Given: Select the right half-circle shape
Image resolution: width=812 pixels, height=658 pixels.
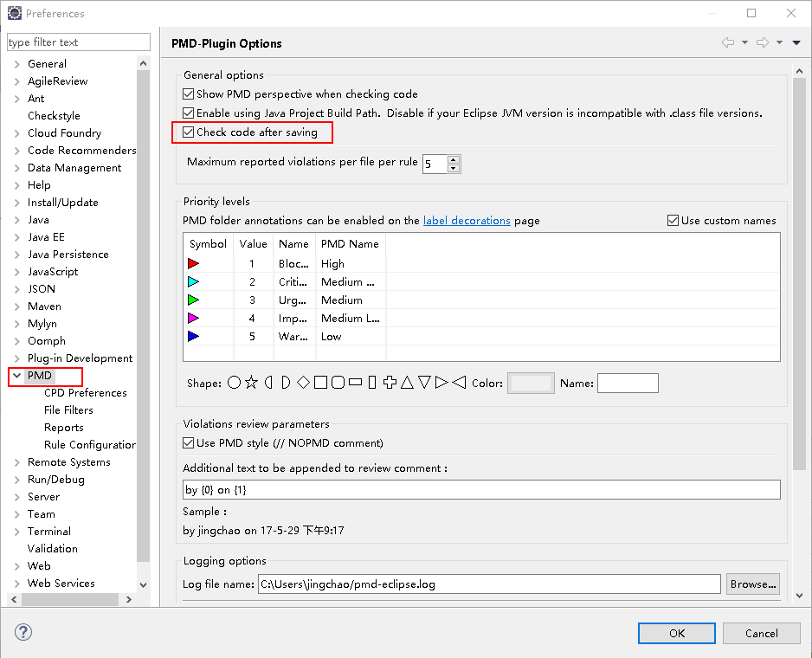Looking at the screenshot, I should tap(286, 383).
